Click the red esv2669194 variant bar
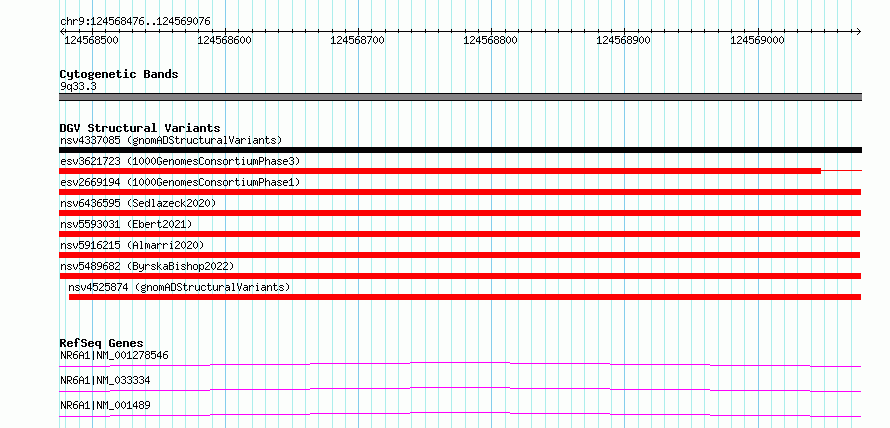The image size is (890, 428). pos(460,192)
